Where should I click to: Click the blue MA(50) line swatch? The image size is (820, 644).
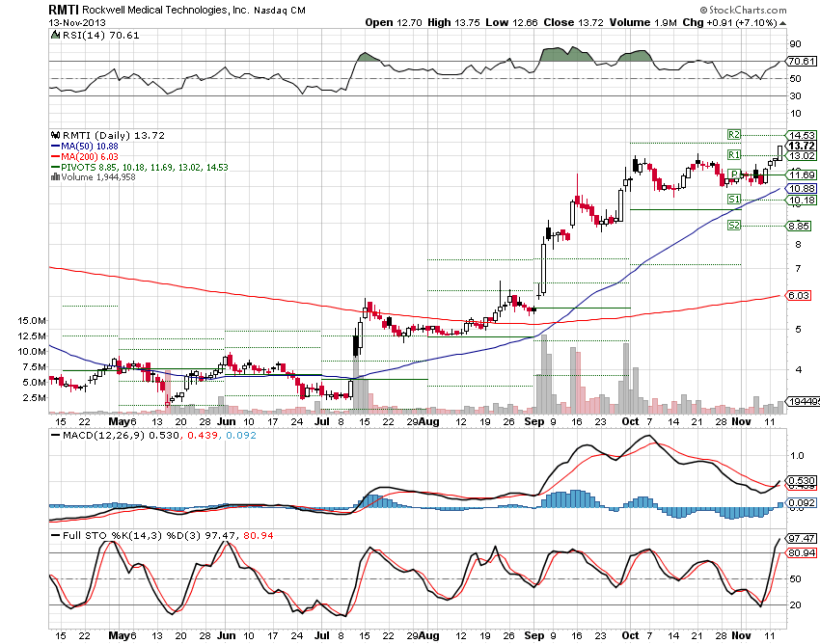pos(55,147)
